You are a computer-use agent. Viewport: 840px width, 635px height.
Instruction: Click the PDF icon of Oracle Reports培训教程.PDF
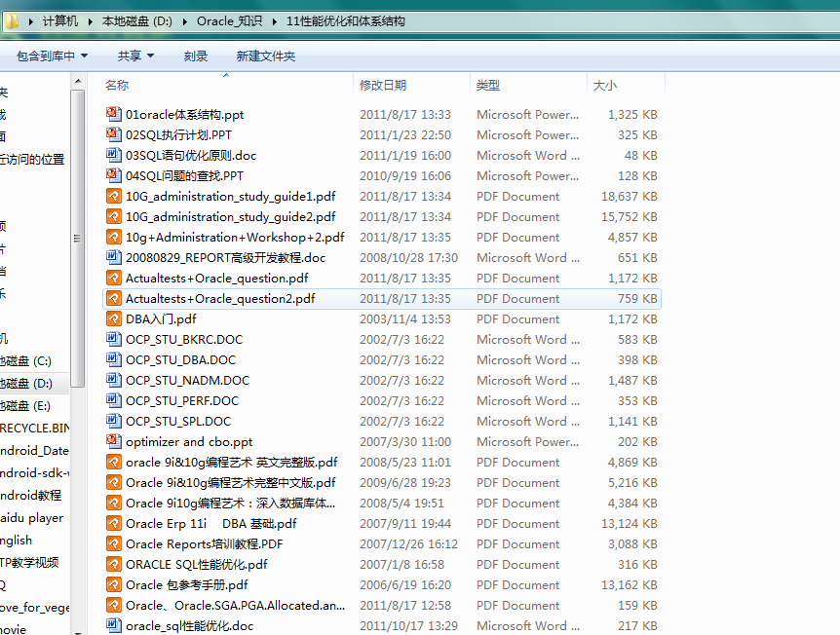point(114,543)
